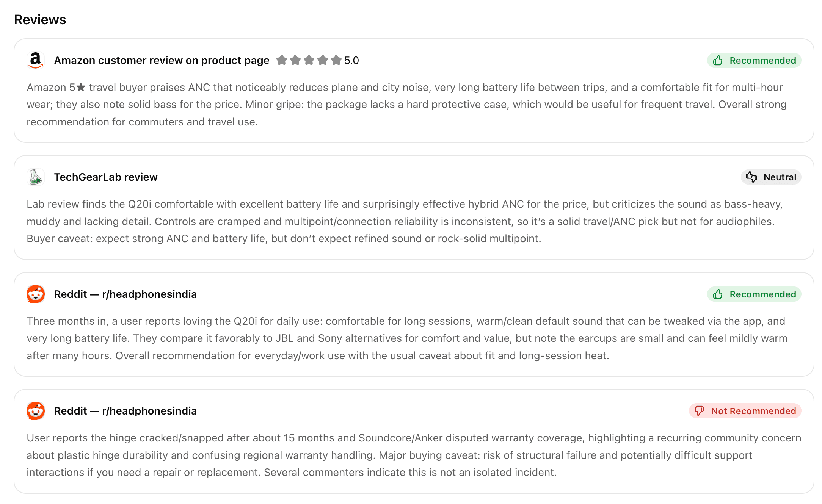The width and height of the screenshot is (822, 504).
Task: Click the thumbs-down icon in the Not Recommended badge
Action: tap(700, 411)
